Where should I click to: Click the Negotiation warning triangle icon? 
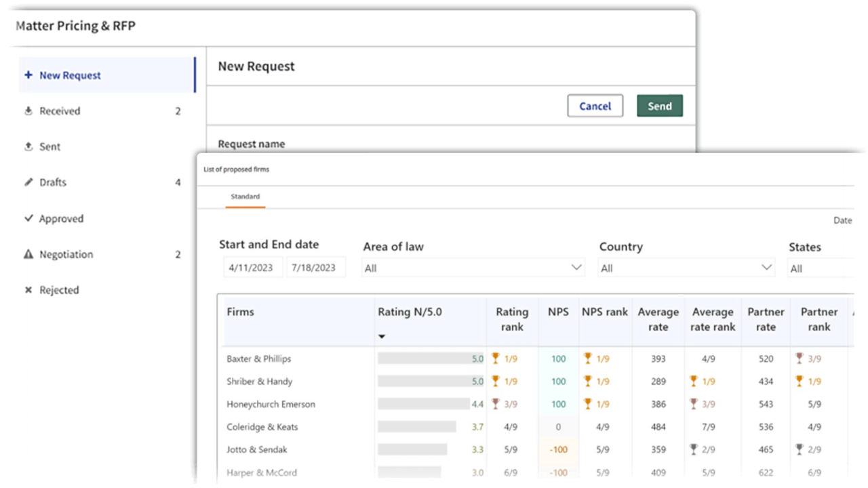(x=28, y=255)
